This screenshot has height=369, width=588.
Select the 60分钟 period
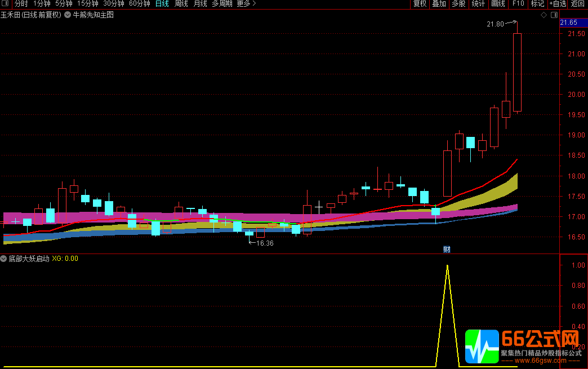(140, 4)
